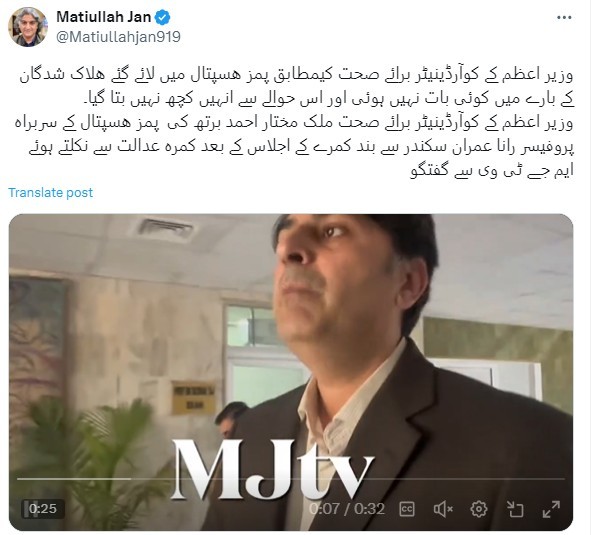Toggle closed captions on the video

407,509
